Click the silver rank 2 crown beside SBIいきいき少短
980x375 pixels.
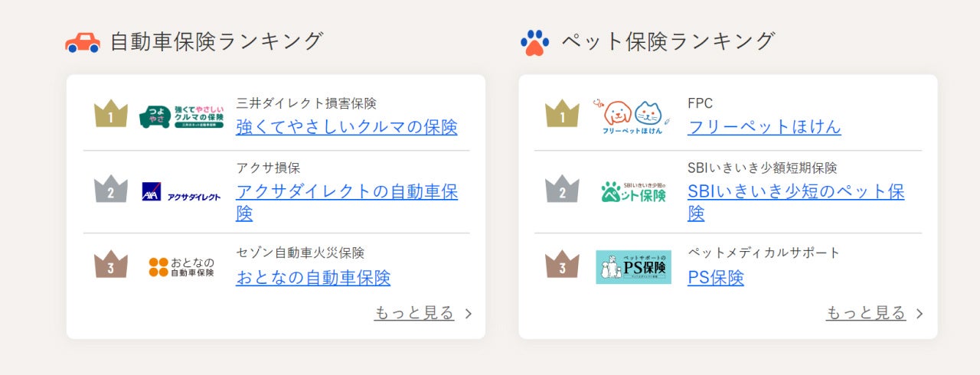pos(562,189)
